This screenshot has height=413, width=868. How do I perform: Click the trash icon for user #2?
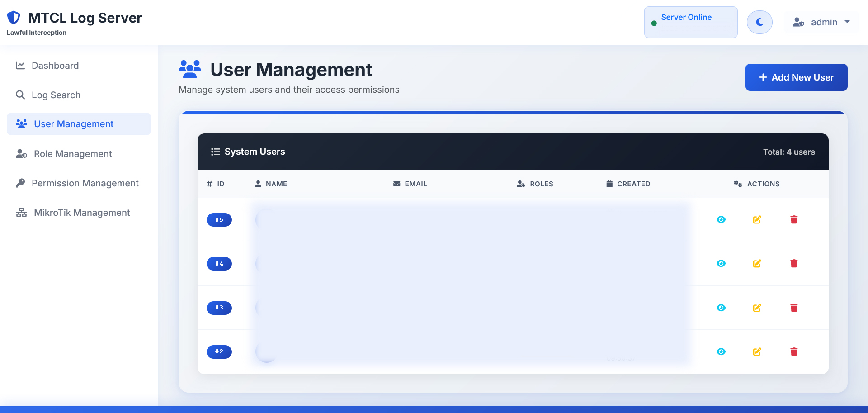point(793,351)
